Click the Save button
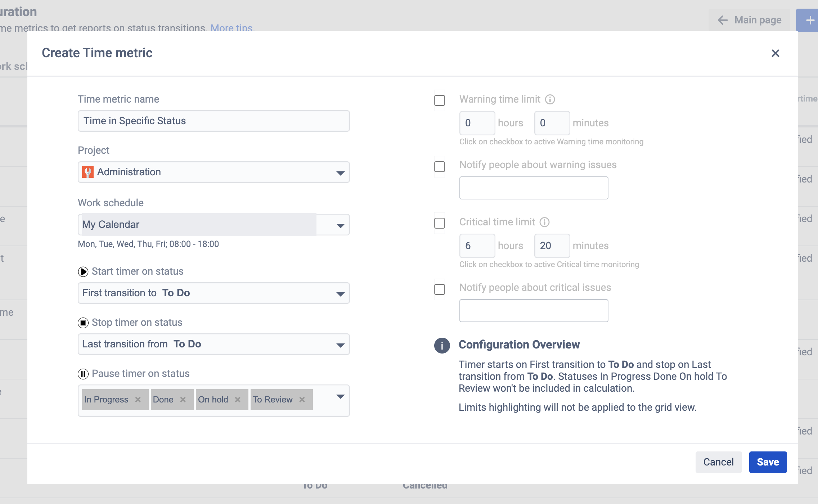 (768, 462)
